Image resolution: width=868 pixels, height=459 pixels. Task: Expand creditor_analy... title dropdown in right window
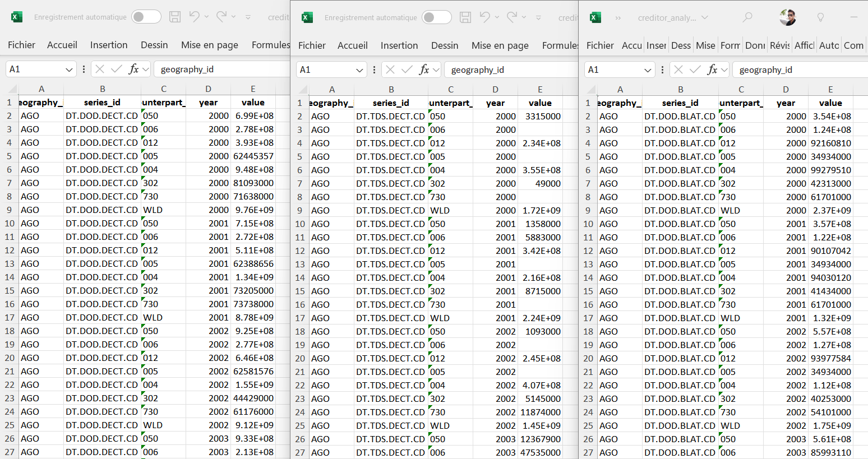click(x=705, y=17)
